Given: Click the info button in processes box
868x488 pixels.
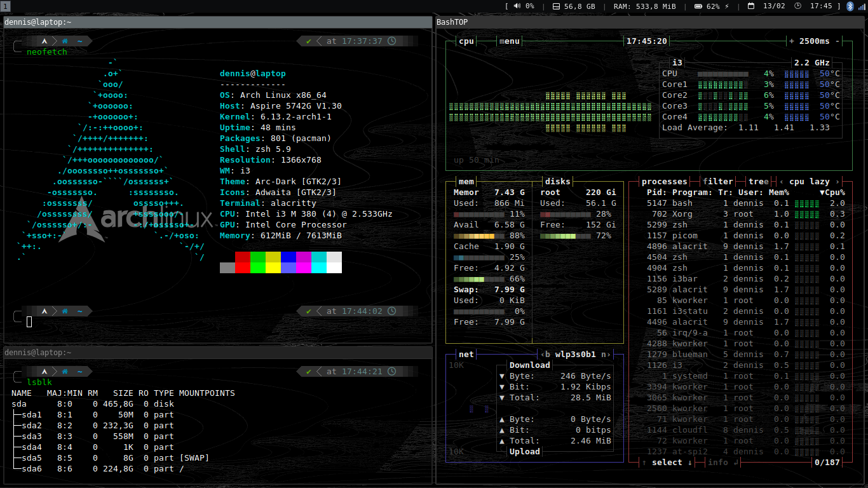Looking at the screenshot, I should click(723, 463).
